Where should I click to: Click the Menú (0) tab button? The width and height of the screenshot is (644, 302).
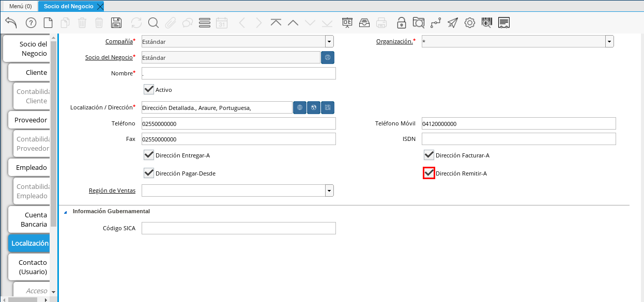[x=21, y=6]
